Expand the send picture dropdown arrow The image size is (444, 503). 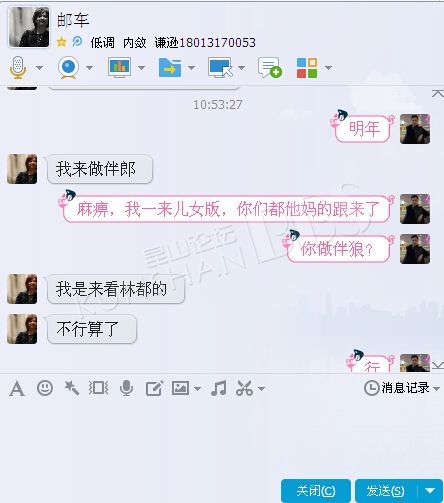pyautogui.click(x=197, y=389)
